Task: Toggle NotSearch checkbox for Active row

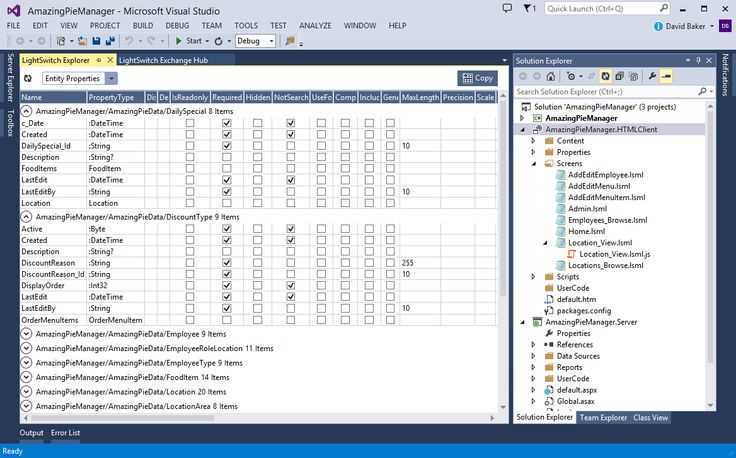Action: click(x=291, y=229)
